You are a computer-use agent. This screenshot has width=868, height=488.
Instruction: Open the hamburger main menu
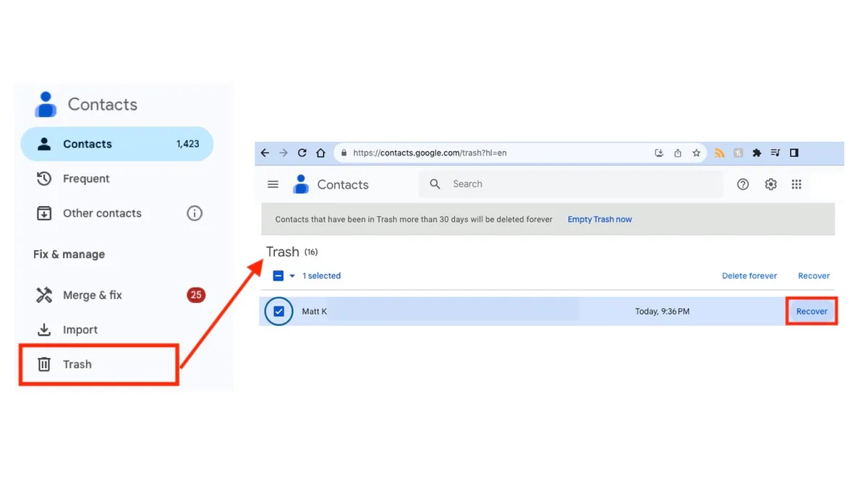tap(273, 184)
